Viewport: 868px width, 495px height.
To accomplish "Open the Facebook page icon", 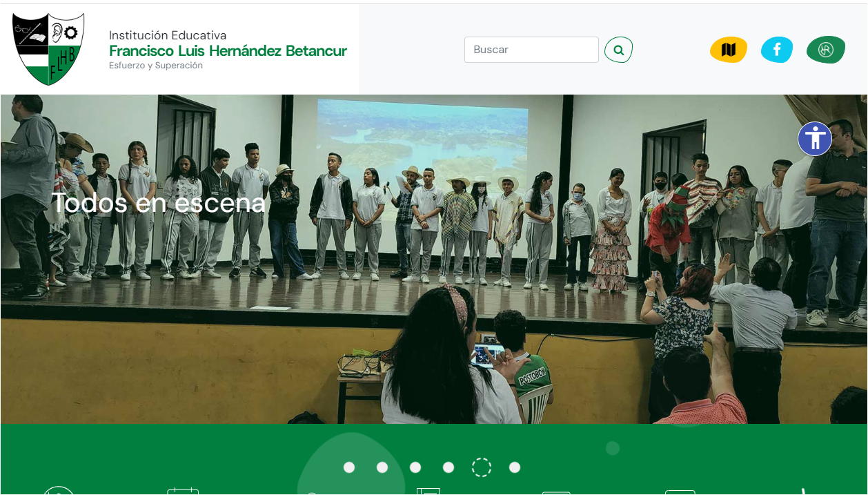I will 777,50.
